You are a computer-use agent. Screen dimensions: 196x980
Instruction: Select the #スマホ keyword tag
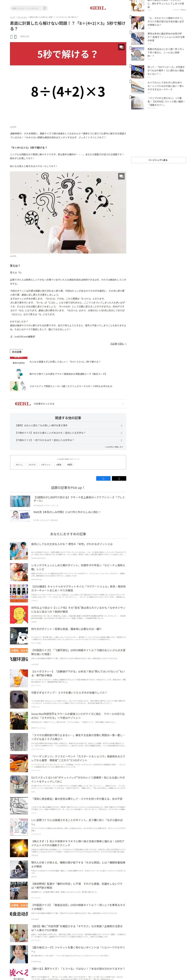(32, 465)
